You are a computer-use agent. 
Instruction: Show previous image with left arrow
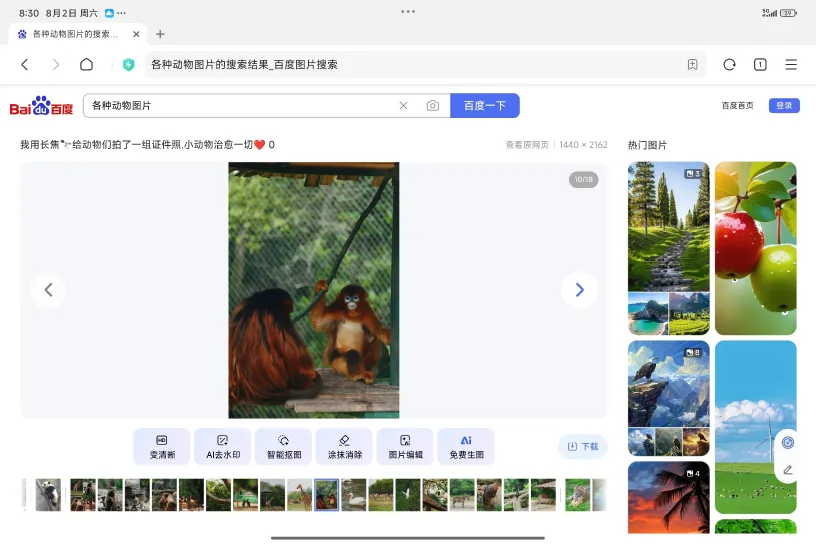tap(48, 290)
